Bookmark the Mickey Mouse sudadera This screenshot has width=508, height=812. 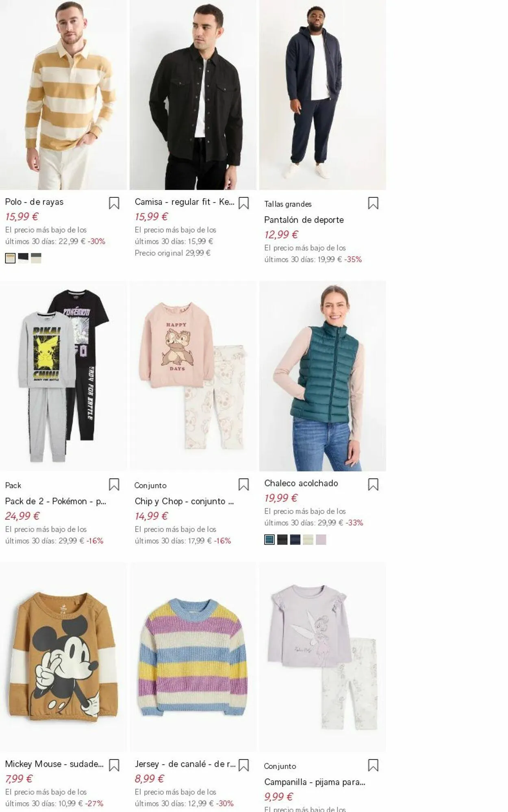[x=114, y=765]
